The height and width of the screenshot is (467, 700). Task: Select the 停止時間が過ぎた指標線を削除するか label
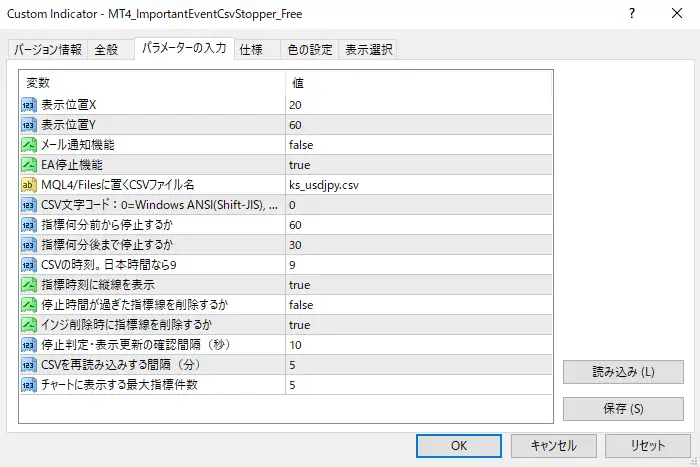pos(134,305)
